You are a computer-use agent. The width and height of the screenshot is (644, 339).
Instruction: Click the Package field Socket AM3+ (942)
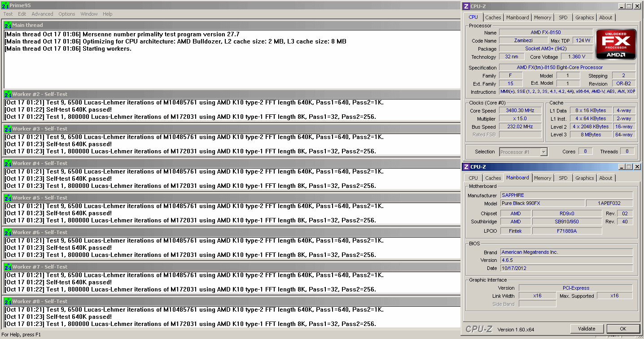click(x=546, y=48)
